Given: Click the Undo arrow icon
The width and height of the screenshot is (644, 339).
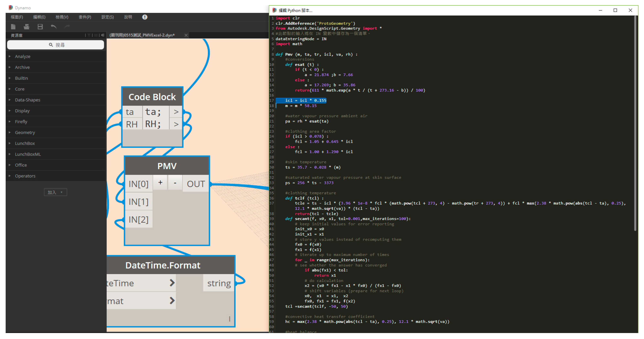Looking at the screenshot, I should coord(54,26).
